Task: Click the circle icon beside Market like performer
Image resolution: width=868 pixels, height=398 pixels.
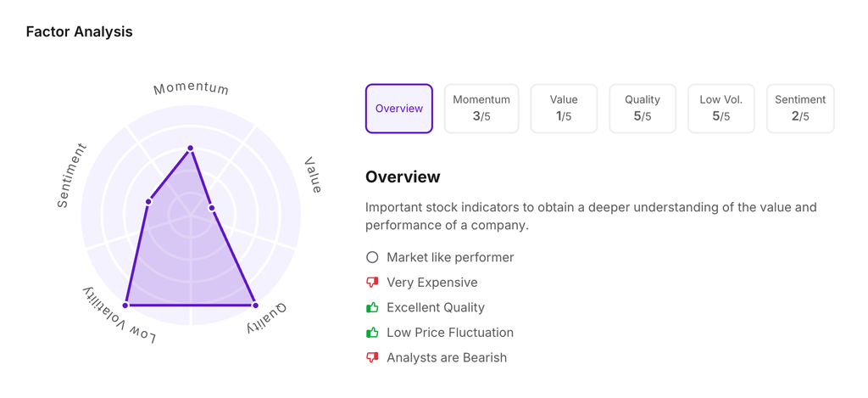Action: coord(372,257)
